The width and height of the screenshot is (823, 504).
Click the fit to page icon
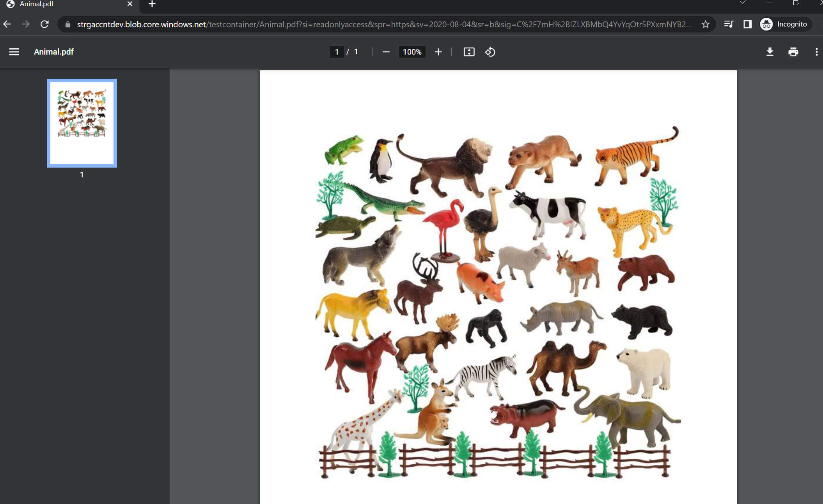tap(469, 52)
